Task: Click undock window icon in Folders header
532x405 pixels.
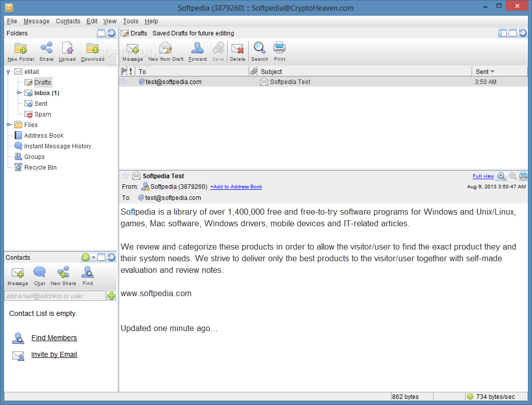Action: tap(101, 33)
